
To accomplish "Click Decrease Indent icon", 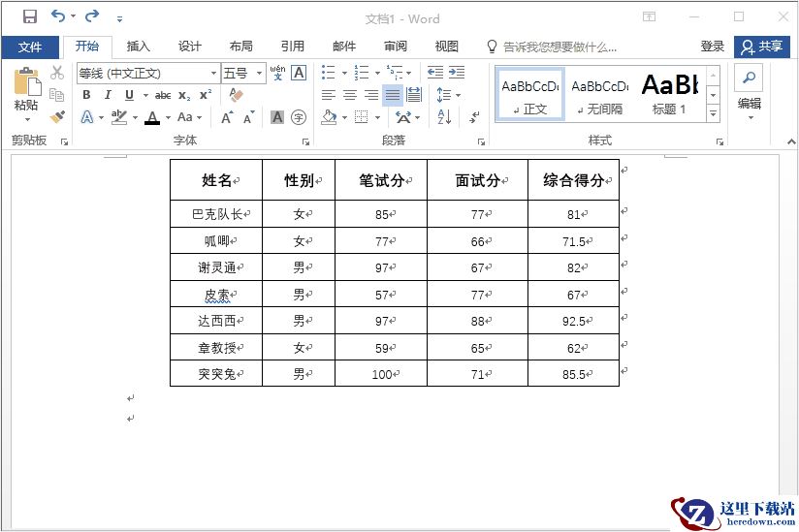I will [x=434, y=73].
